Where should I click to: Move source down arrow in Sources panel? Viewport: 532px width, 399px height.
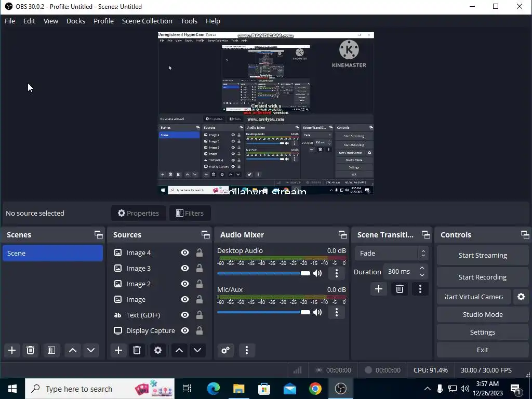[197, 350]
